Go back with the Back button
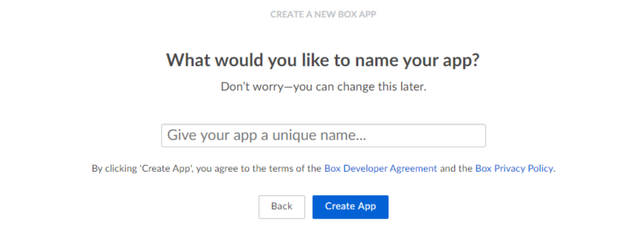 coord(282,207)
